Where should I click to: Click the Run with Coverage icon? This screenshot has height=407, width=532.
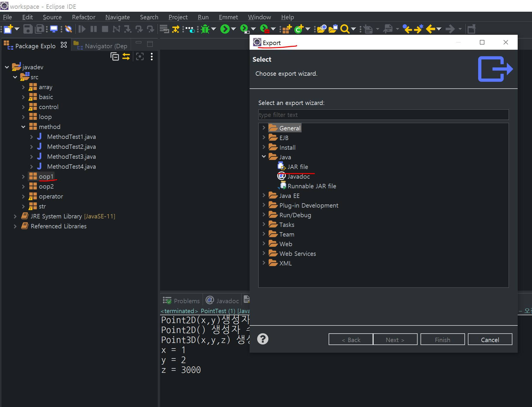tap(245, 29)
